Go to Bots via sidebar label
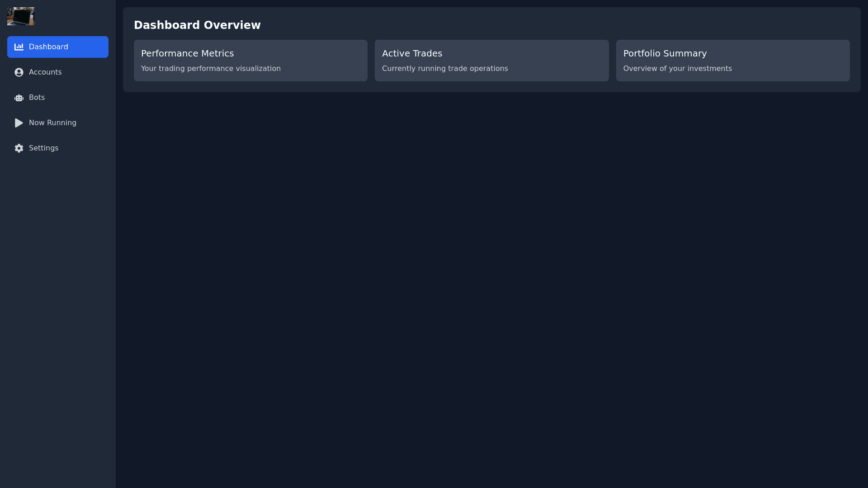Image resolution: width=868 pixels, height=488 pixels. (37, 98)
